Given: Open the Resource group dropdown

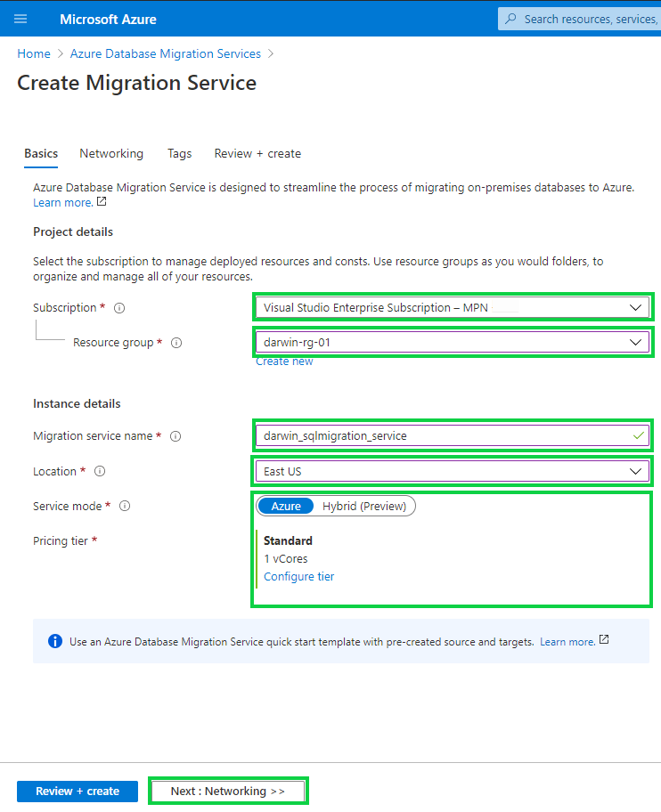Looking at the screenshot, I should [453, 342].
